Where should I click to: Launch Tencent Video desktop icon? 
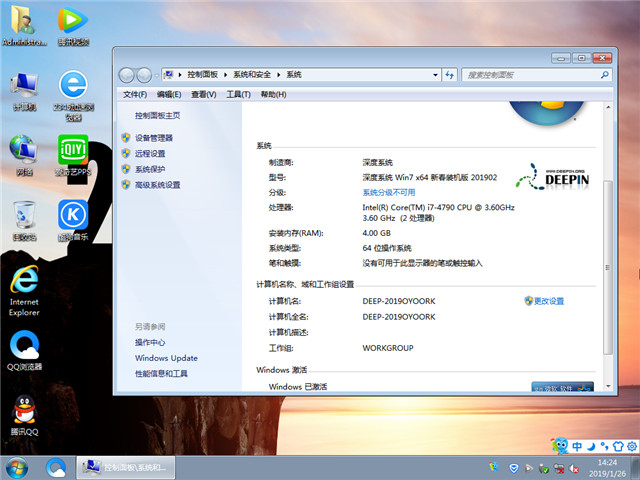pyautogui.click(x=73, y=25)
